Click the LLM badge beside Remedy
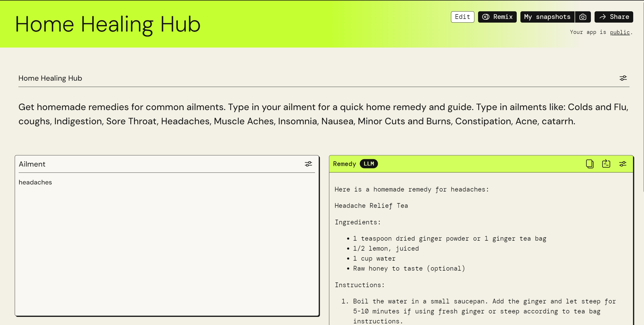Screen dimensions: 644x325 click(369, 164)
